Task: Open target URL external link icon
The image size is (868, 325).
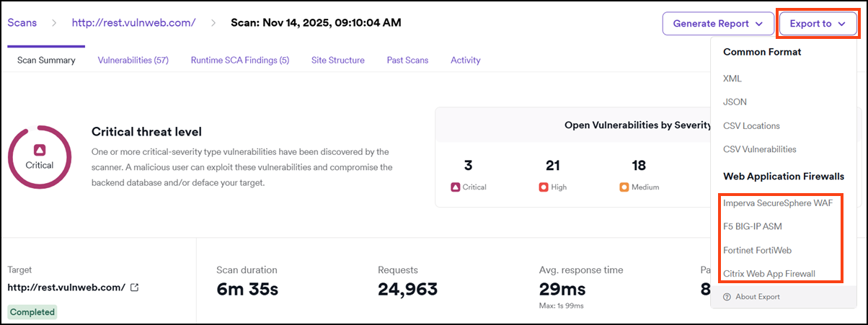Action: click(x=134, y=288)
